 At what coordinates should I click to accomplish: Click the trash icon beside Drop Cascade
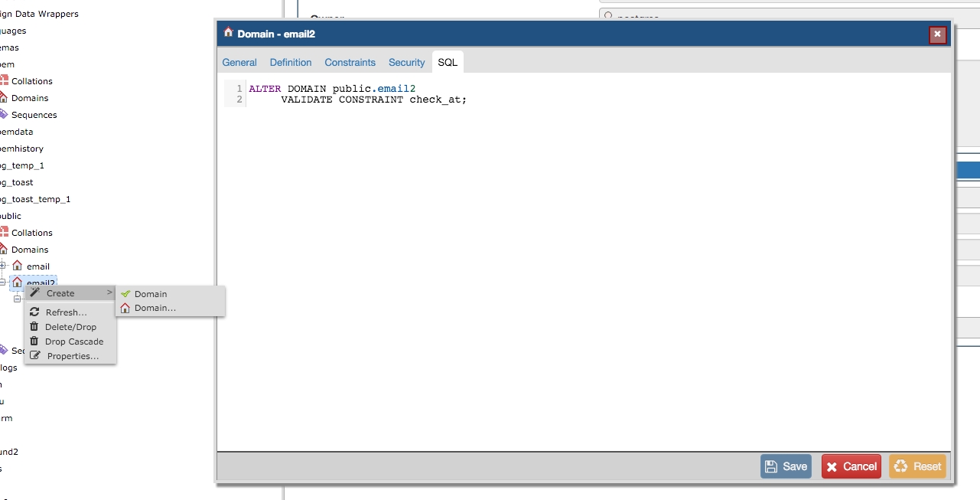(x=34, y=342)
